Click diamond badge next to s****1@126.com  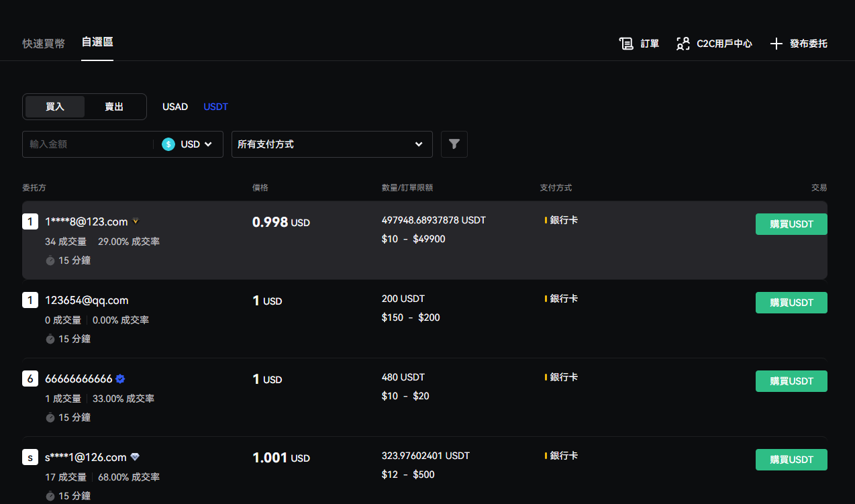pos(135,457)
